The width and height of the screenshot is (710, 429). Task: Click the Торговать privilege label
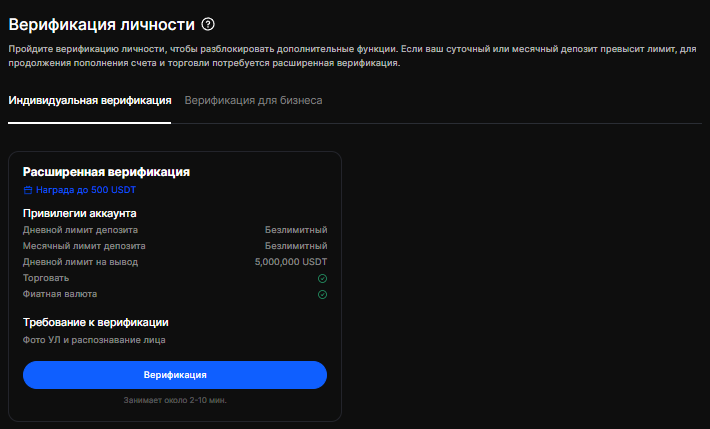(46, 278)
